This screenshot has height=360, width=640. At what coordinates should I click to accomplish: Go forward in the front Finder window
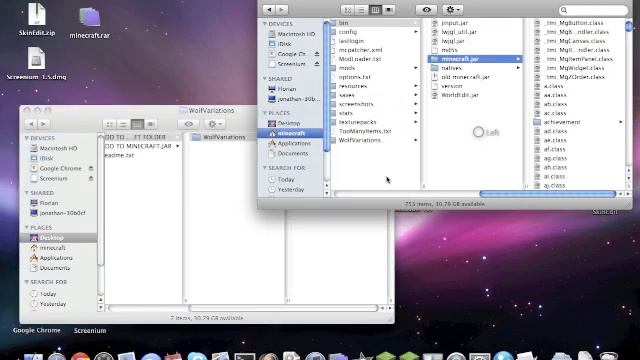(x=282, y=9)
